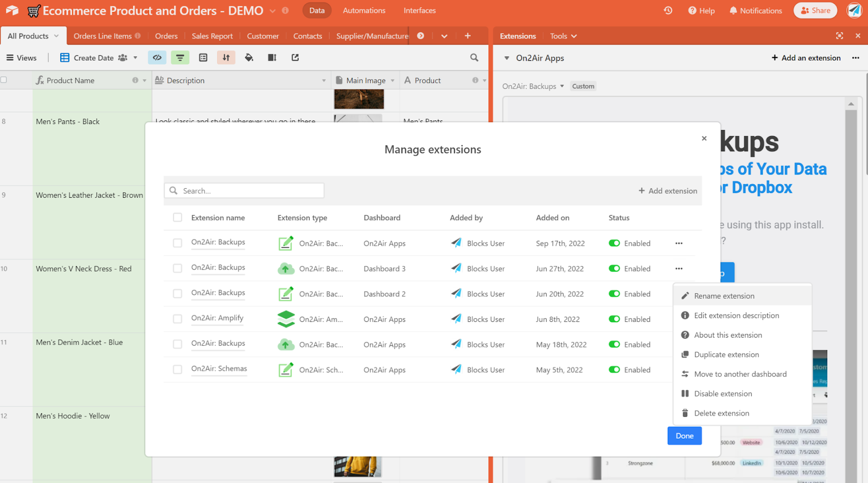Choose Duplicate extension from context menu
This screenshot has height=483, width=868.
tap(726, 355)
